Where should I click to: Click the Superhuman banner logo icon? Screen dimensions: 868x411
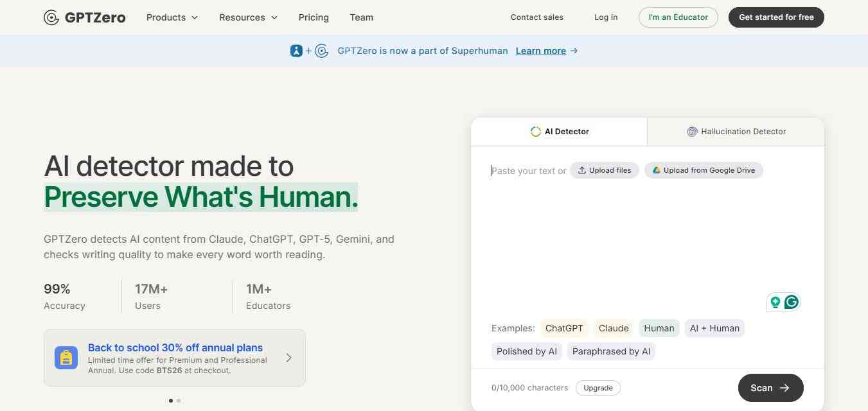click(x=296, y=51)
